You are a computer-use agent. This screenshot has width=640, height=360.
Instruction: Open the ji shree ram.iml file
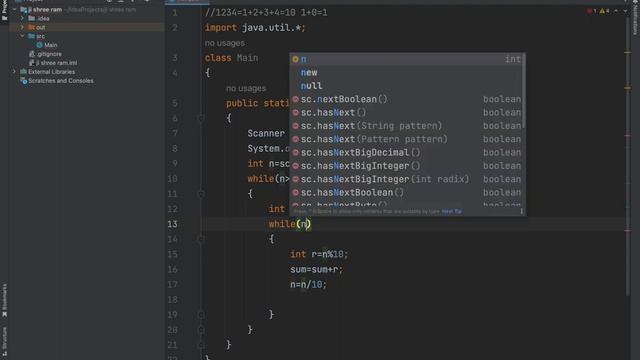point(57,63)
